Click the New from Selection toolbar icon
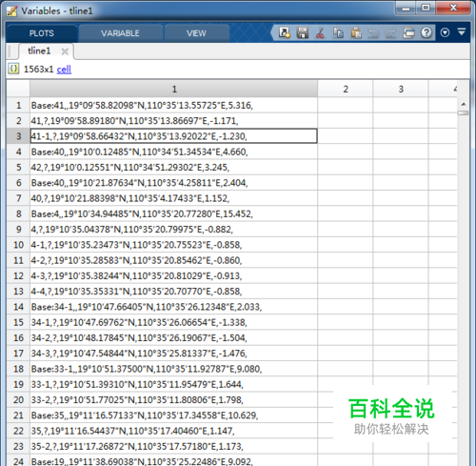The image size is (476, 466). point(285,32)
